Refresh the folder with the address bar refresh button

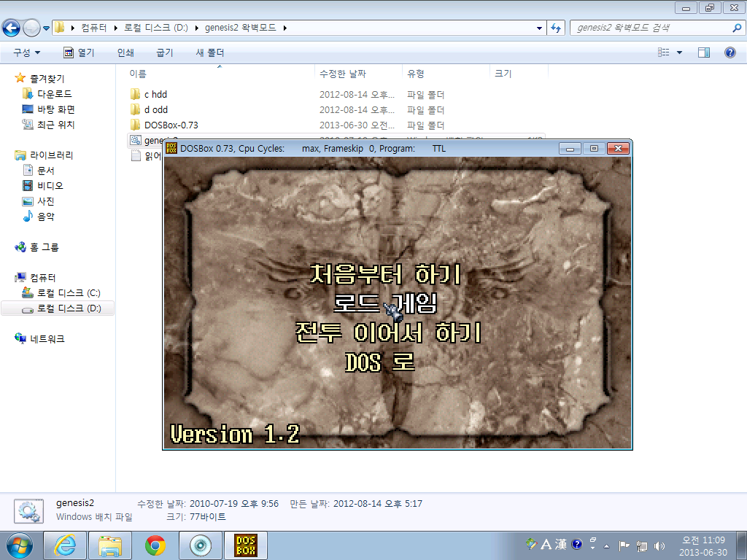(x=555, y=28)
